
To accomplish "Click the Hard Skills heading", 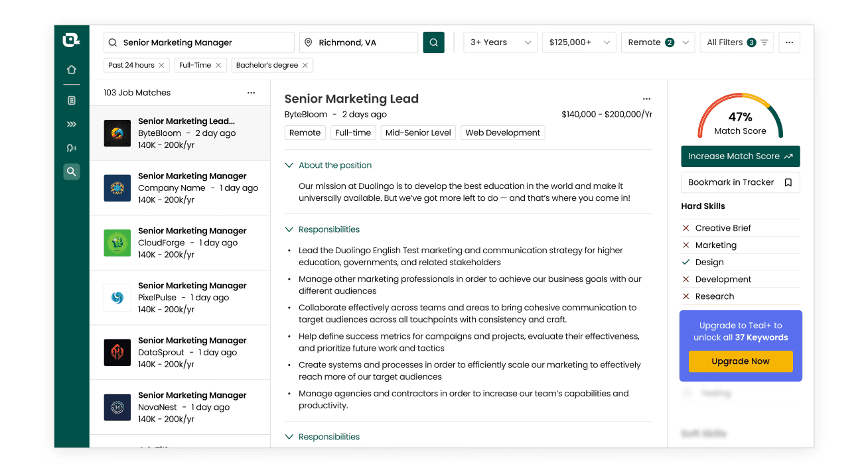I will pyautogui.click(x=703, y=206).
